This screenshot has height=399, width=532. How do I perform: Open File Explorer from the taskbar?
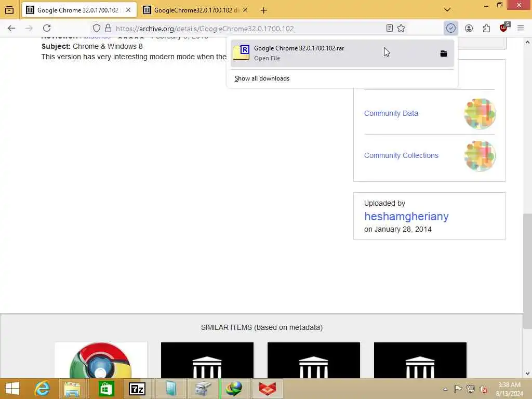(72, 389)
